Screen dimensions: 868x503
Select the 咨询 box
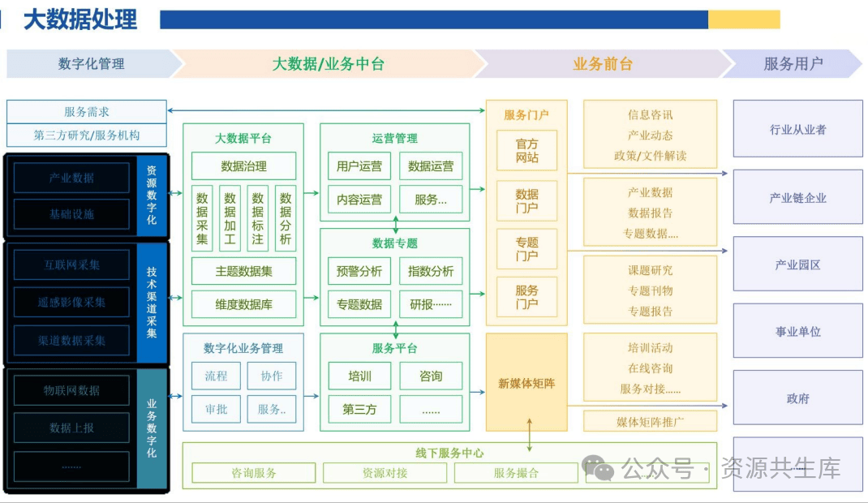(431, 376)
